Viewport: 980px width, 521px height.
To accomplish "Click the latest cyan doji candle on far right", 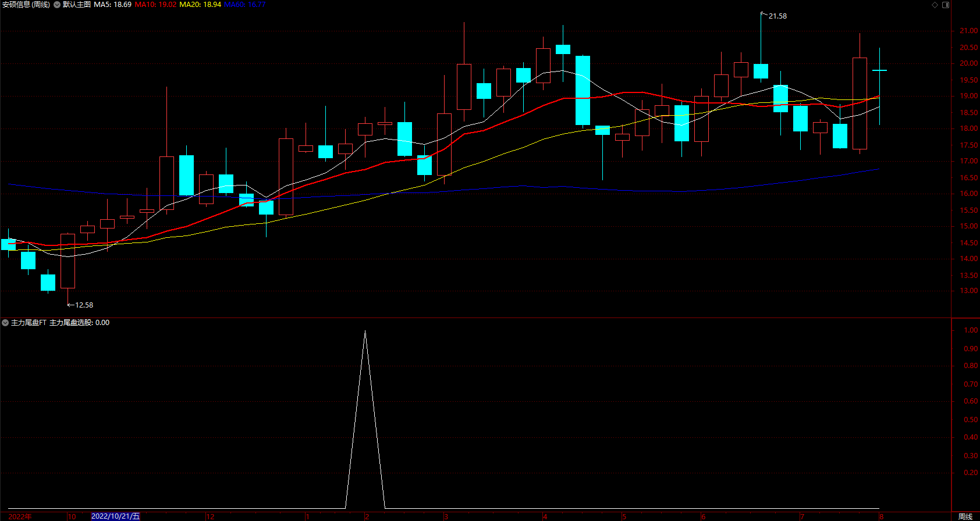I will (879, 70).
